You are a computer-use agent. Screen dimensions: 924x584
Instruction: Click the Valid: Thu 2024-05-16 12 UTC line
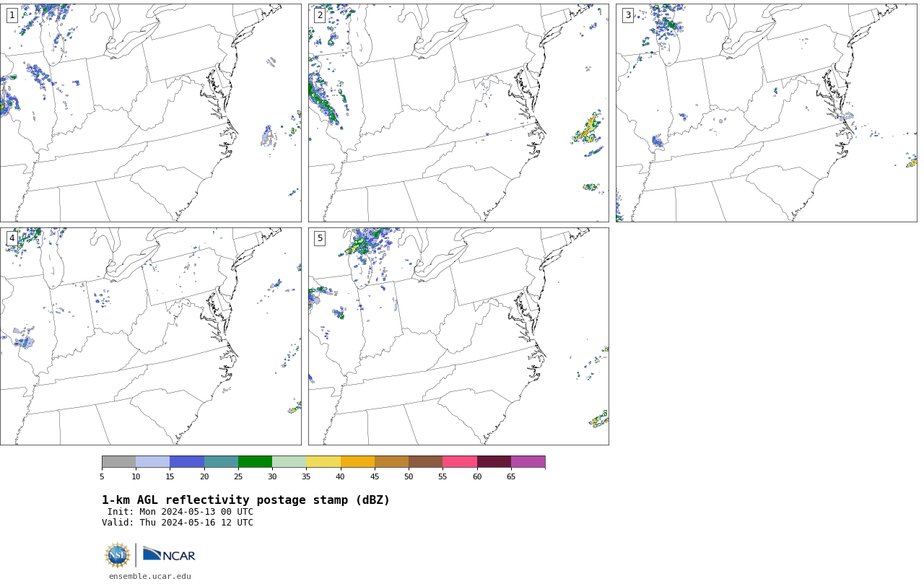pos(178,523)
